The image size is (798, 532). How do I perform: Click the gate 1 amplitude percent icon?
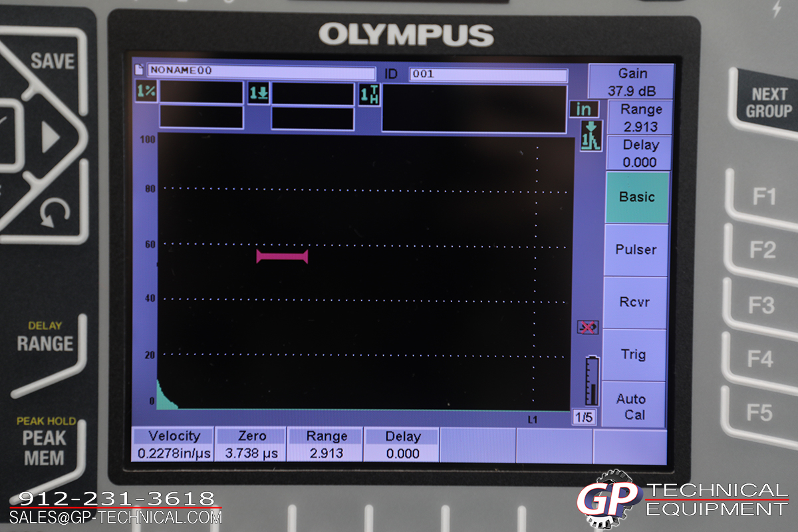tap(146, 92)
